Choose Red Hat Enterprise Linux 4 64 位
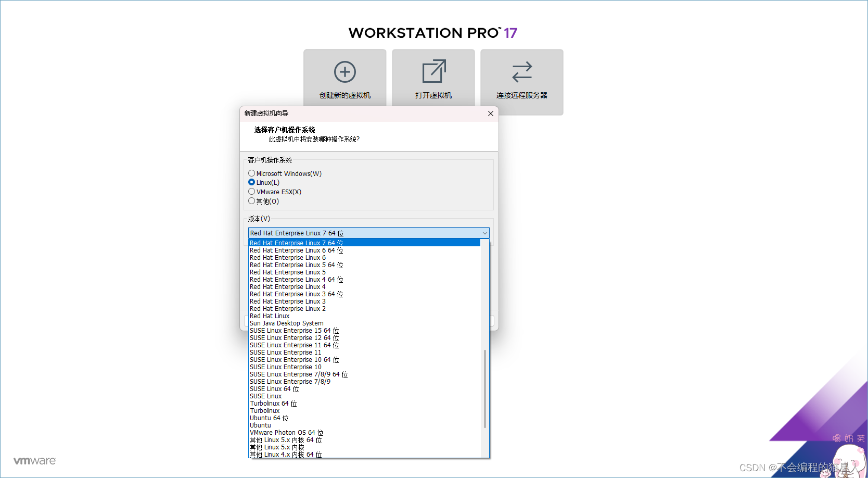 pos(364,280)
